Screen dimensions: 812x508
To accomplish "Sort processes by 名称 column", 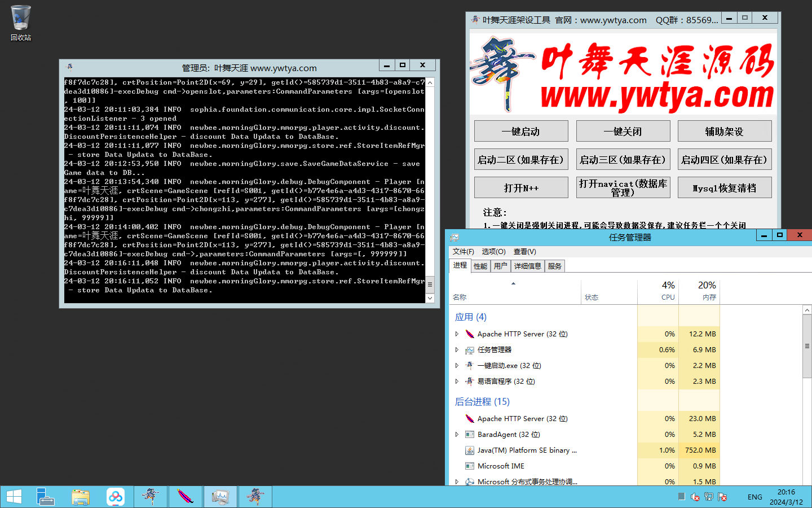I will click(x=515, y=291).
